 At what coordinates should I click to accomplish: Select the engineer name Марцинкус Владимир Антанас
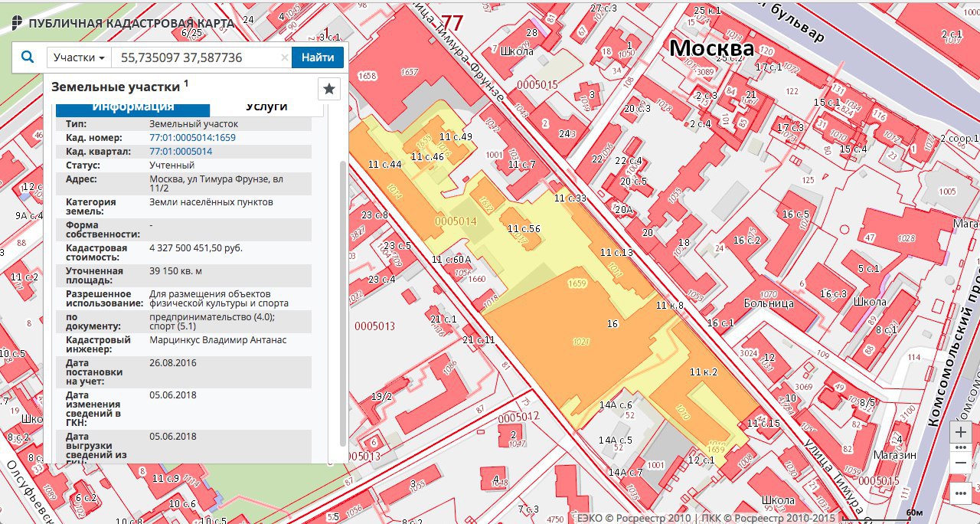(218, 340)
